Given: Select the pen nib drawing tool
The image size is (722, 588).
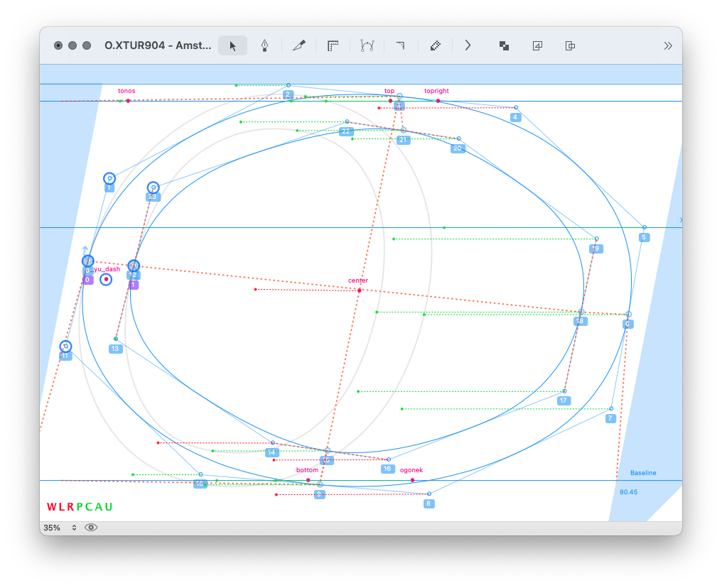Looking at the screenshot, I should click(264, 45).
